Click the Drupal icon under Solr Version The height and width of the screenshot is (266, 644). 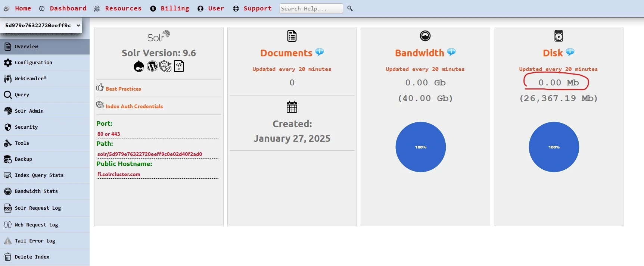pos(139,66)
